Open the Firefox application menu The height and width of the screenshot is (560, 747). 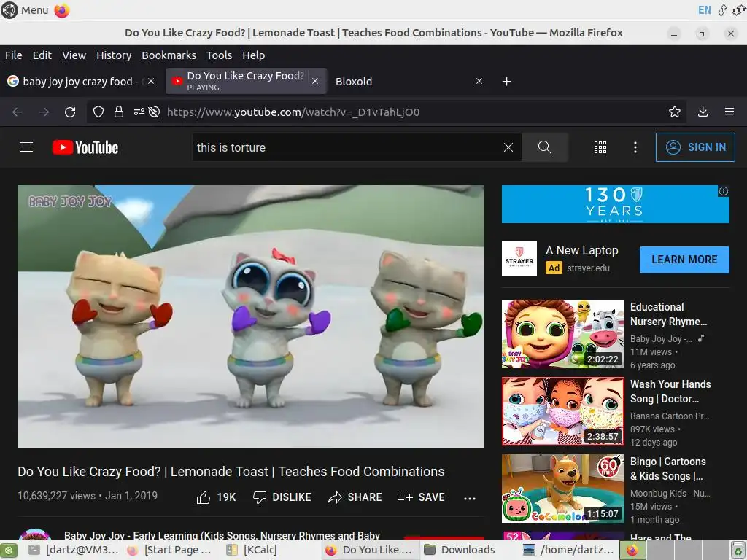pos(729,112)
